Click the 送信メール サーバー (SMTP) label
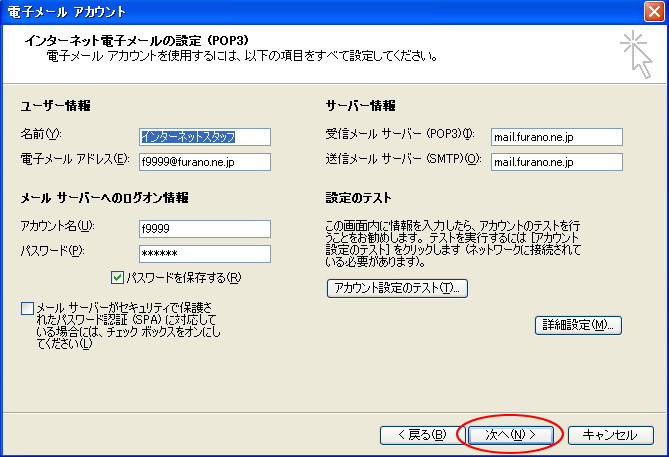Screen dimensions: 669x457 point(403,159)
